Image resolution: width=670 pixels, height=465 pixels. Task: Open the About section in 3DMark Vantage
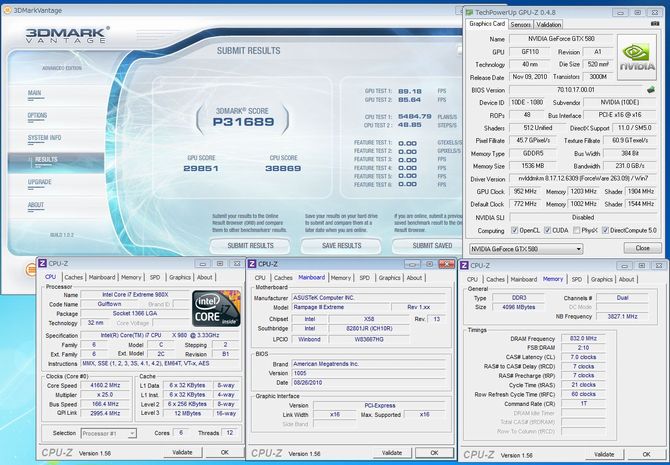[36, 205]
